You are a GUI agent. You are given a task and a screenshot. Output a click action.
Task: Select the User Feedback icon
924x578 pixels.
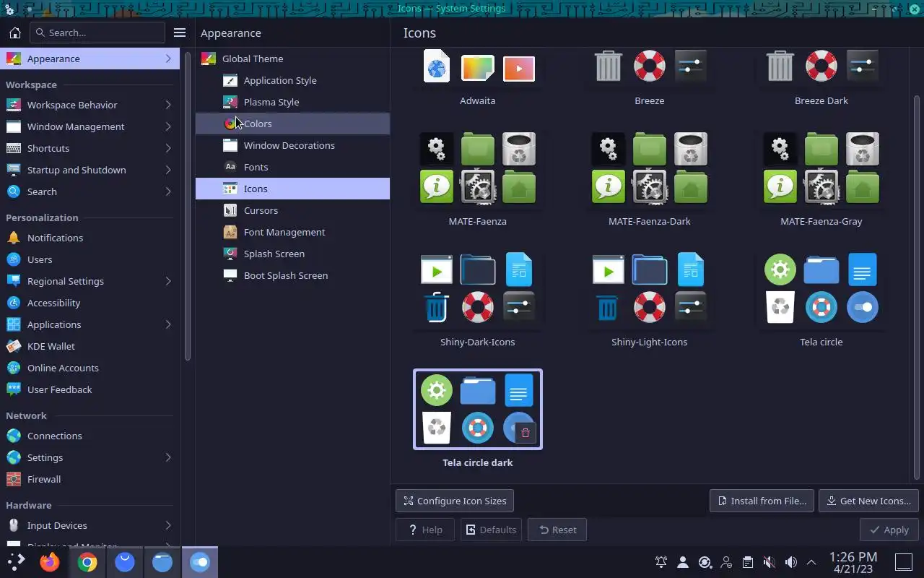point(13,389)
